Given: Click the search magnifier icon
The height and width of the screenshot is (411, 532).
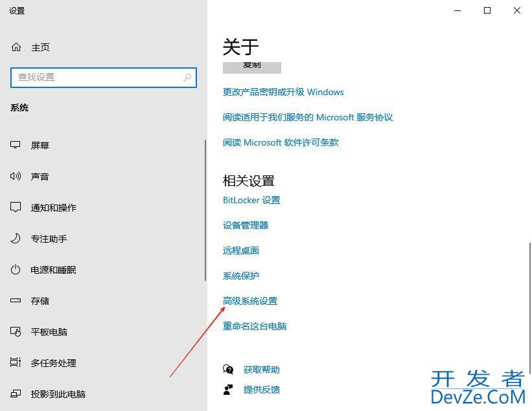Looking at the screenshot, I should [187, 78].
